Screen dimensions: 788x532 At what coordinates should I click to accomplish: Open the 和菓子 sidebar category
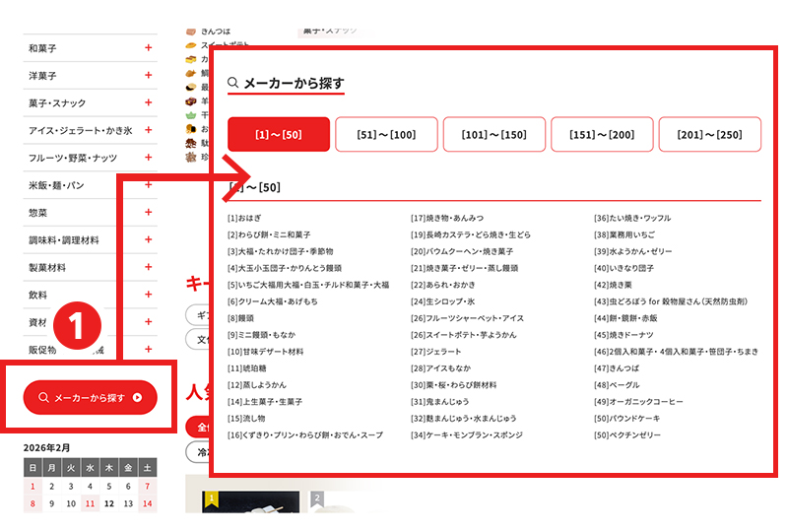pyautogui.click(x=42, y=48)
